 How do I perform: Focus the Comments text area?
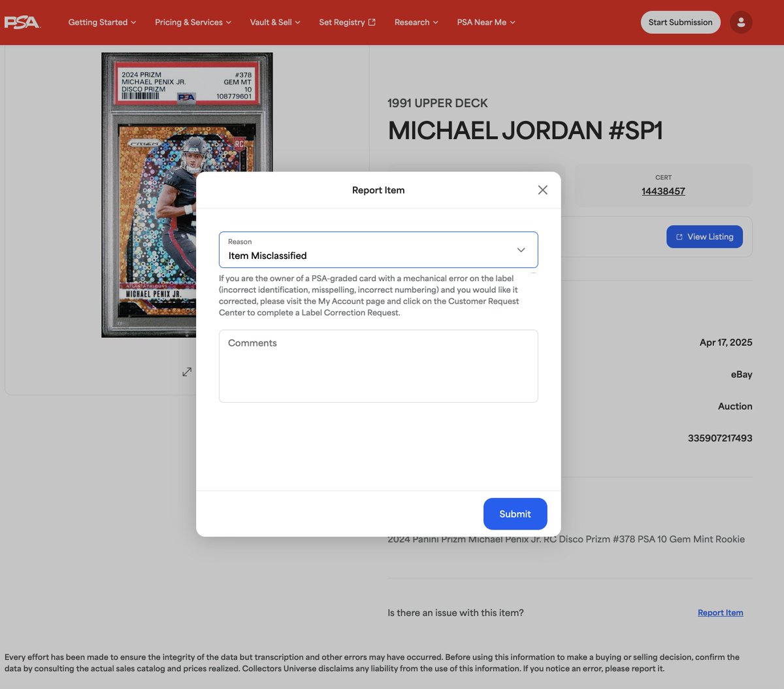click(x=378, y=366)
